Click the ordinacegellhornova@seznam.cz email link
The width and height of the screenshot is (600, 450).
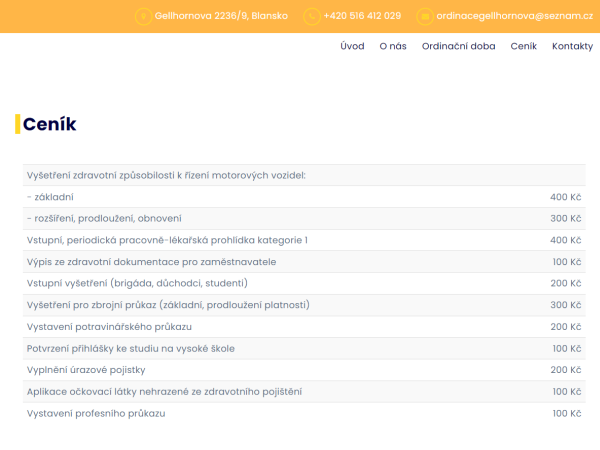pos(514,16)
